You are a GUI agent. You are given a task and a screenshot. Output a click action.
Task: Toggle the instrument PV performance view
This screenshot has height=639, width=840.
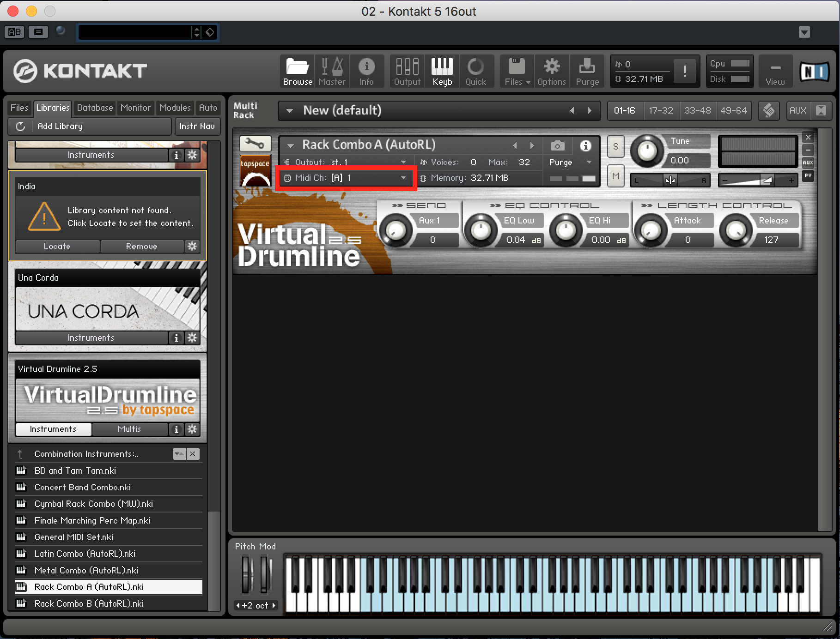tap(808, 175)
